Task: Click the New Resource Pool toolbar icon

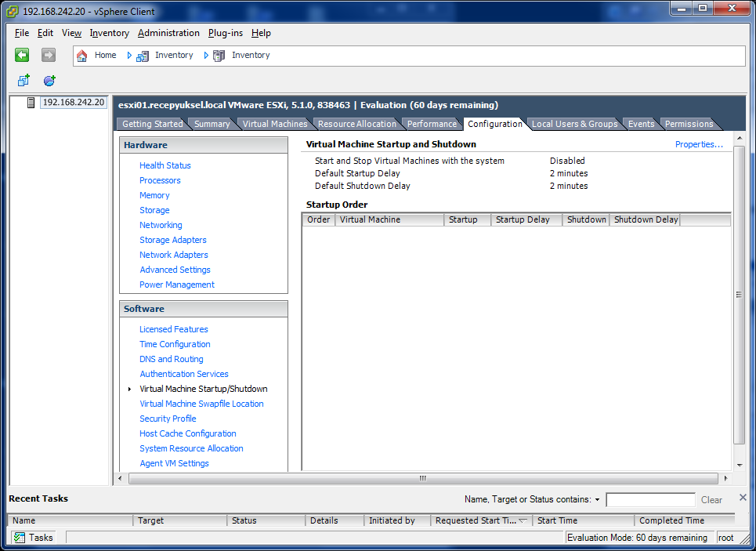Action: [x=49, y=80]
